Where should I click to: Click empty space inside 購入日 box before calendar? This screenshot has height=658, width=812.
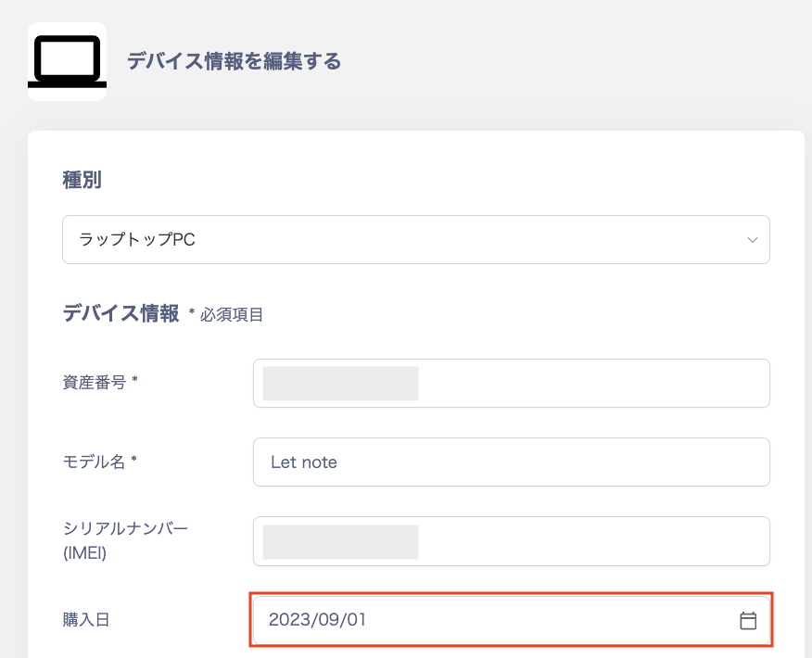556,620
